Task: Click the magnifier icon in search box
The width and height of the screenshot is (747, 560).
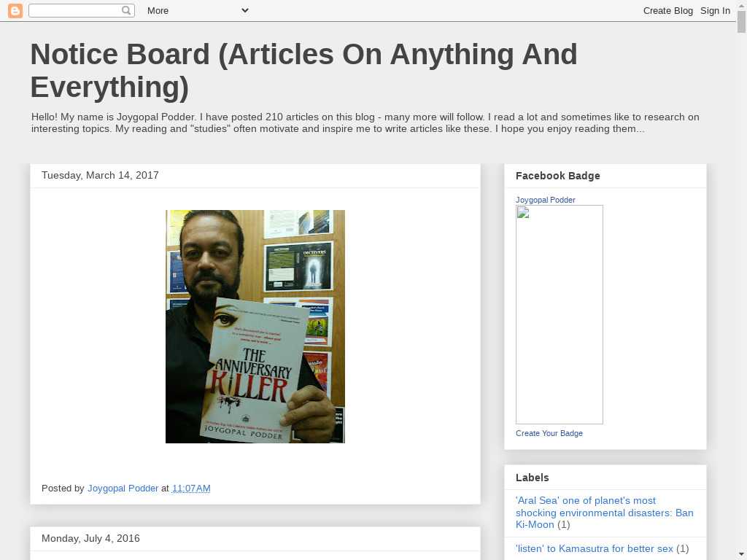Action: (127, 10)
